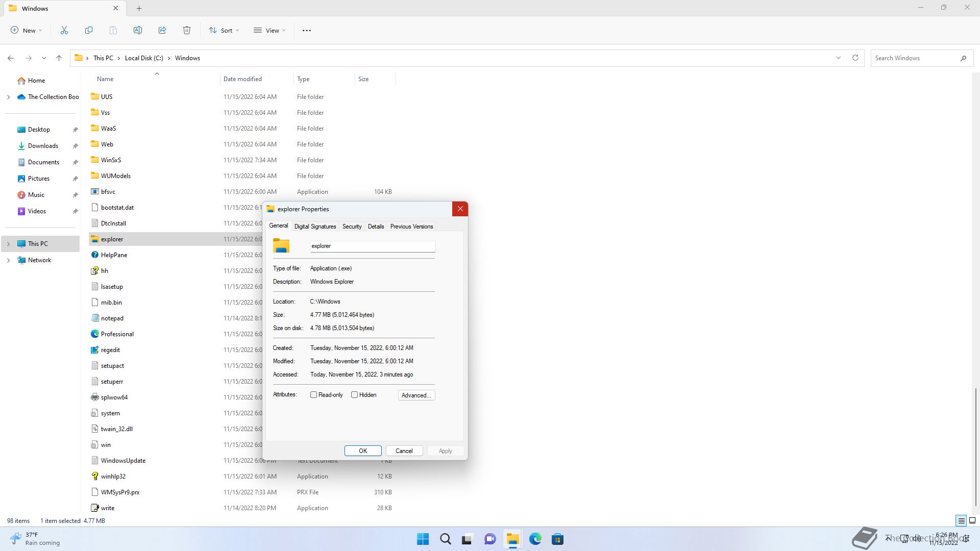The image size is (980, 551).
Task: Click the Share icon in toolbar
Action: pos(162,31)
